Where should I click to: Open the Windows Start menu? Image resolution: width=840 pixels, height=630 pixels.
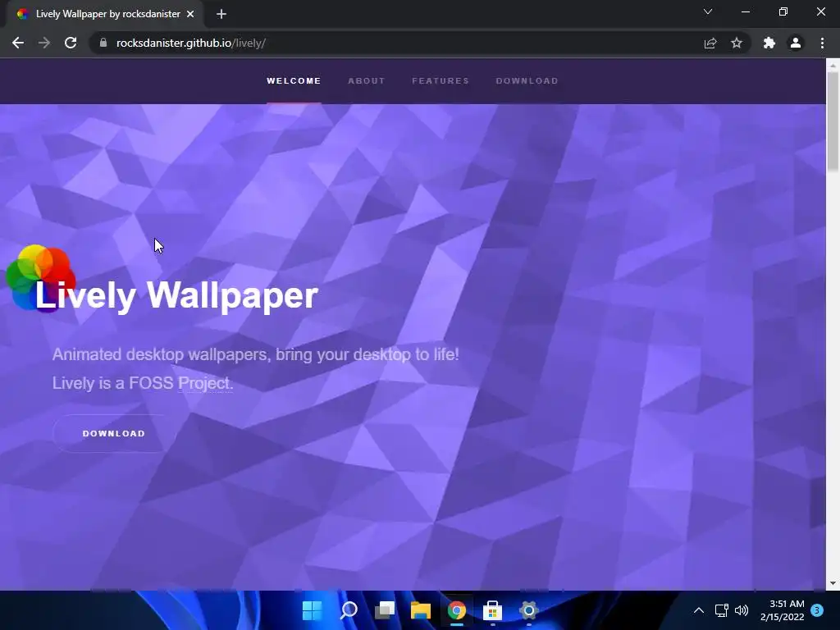(x=312, y=609)
